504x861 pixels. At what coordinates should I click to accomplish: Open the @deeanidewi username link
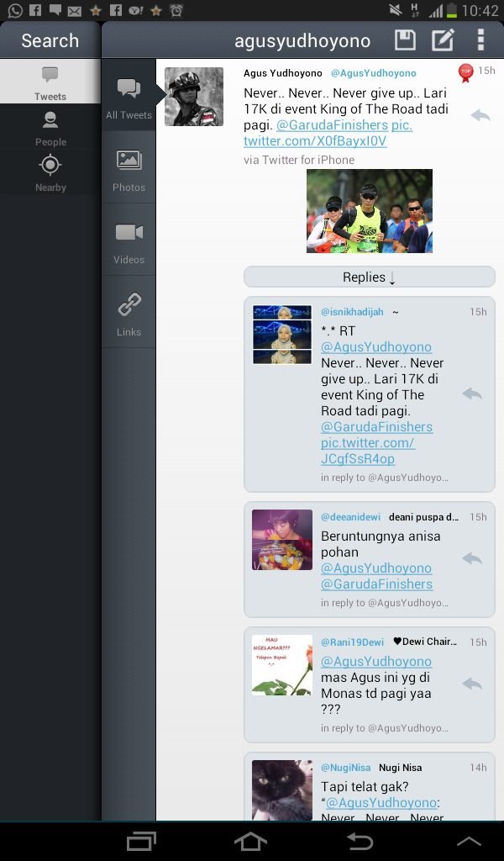click(x=350, y=517)
